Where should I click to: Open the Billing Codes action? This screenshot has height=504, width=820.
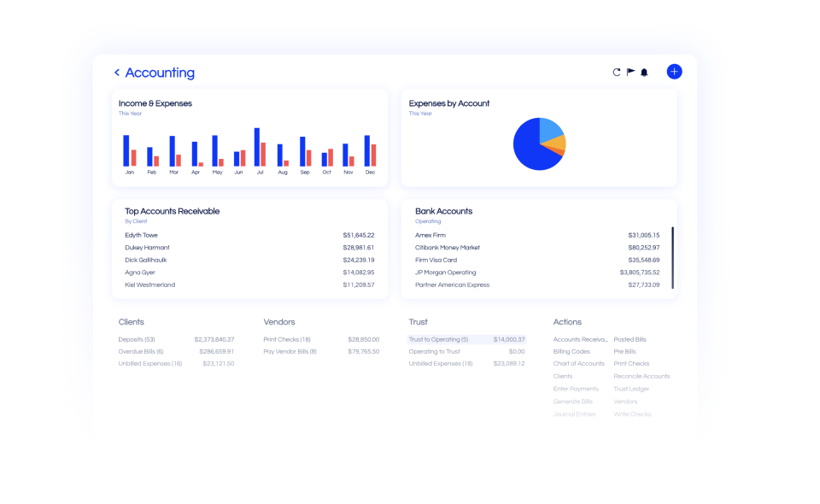pos(571,351)
